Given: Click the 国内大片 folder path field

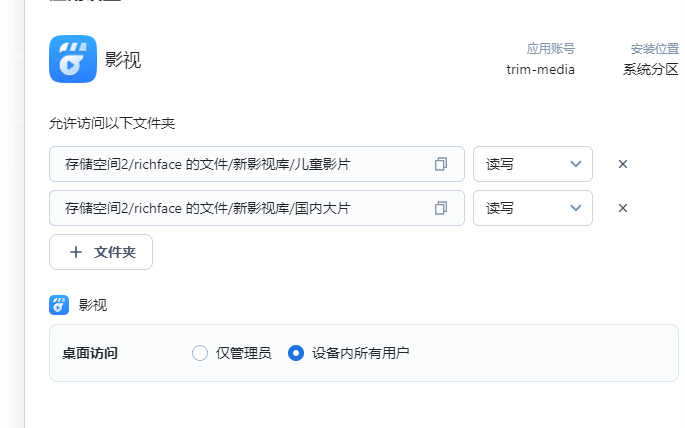Looking at the screenshot, I should click(257, 208).
